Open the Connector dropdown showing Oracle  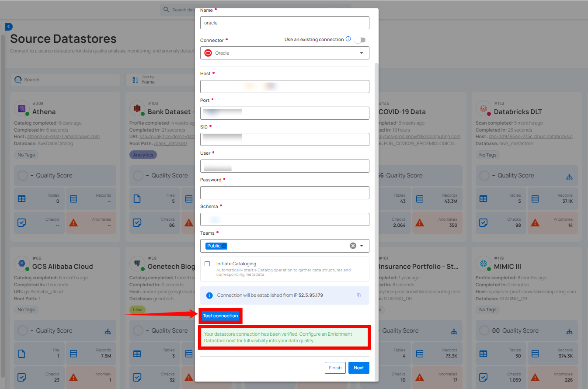coord(285,53)
